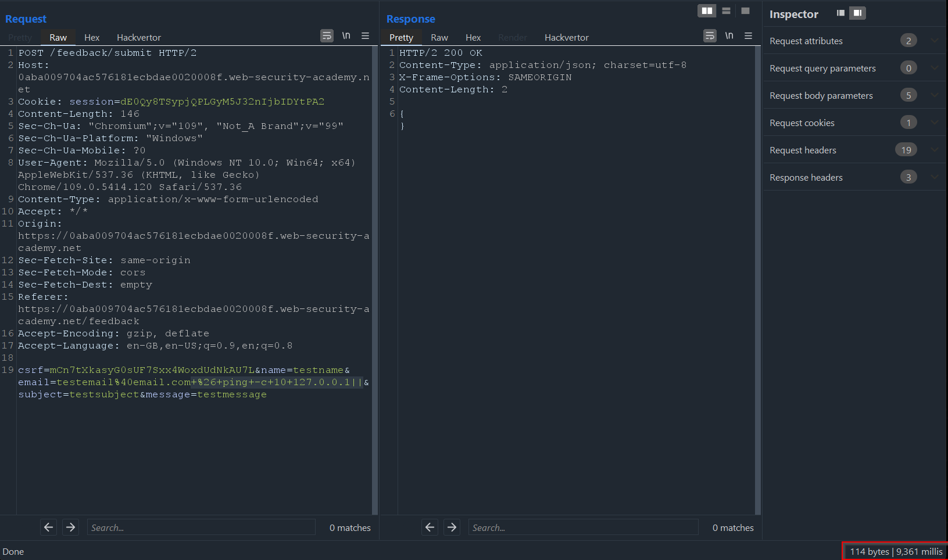Select the Request Pretty tab
Image resolution: width=948 pixels, height=560 pixels.
click(20, 37)
